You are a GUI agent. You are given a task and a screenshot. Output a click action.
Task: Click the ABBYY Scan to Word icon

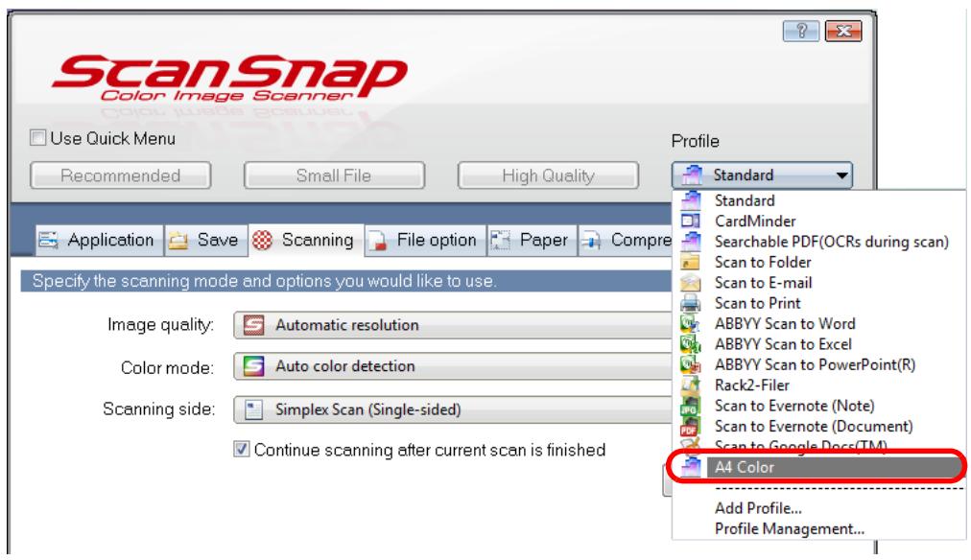[x=691, y=323]
